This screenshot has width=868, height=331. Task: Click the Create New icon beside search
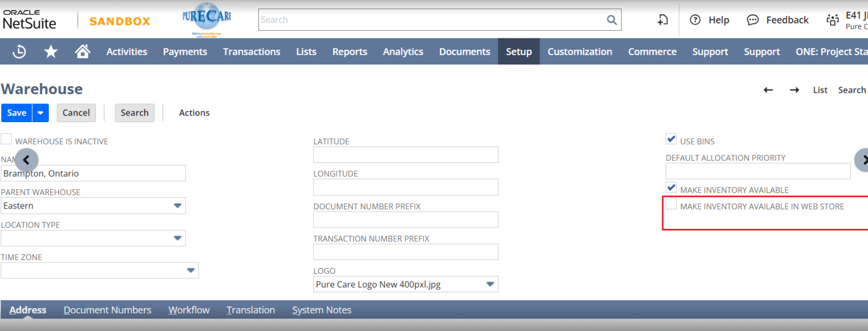coord(662,20)
